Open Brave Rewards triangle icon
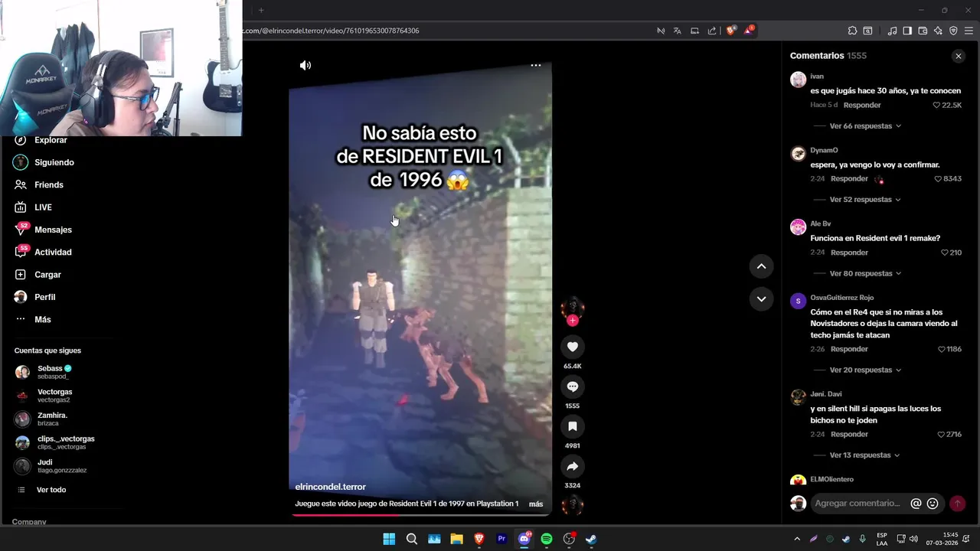 point(749,31)
